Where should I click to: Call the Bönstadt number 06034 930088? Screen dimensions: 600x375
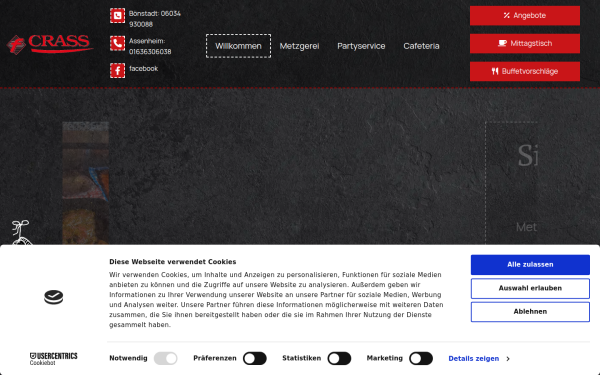155,19
